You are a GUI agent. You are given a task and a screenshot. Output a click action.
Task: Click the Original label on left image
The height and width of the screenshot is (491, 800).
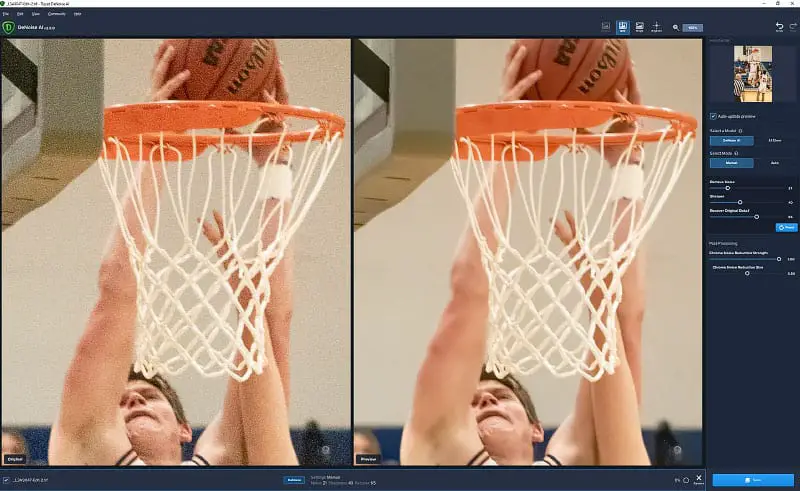coord(15,459)
